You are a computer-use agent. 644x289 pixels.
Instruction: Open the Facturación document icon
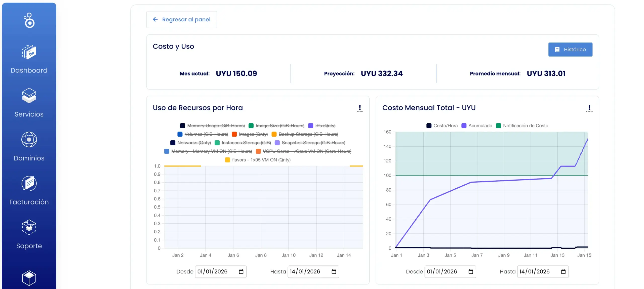(x=29, y=183)
